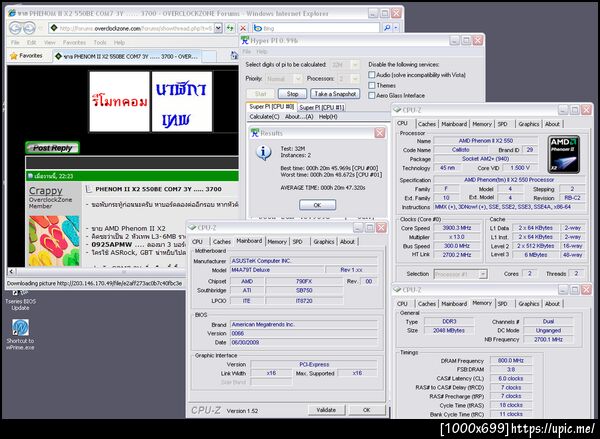Screen dimensions: 600x439
Task: Click the site icon at left of IE address bar
Action: pyautogui.click(x=54, y=28)
